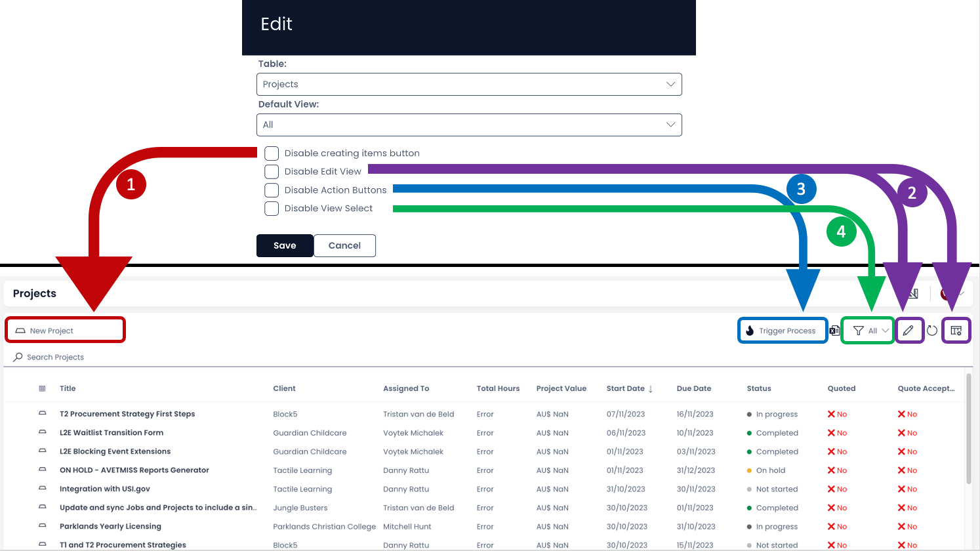980x551 pixels.
Task: Click the row icon for ON HOLD - AVETMISS Reports Generator
Action: [x=43, y=470]
